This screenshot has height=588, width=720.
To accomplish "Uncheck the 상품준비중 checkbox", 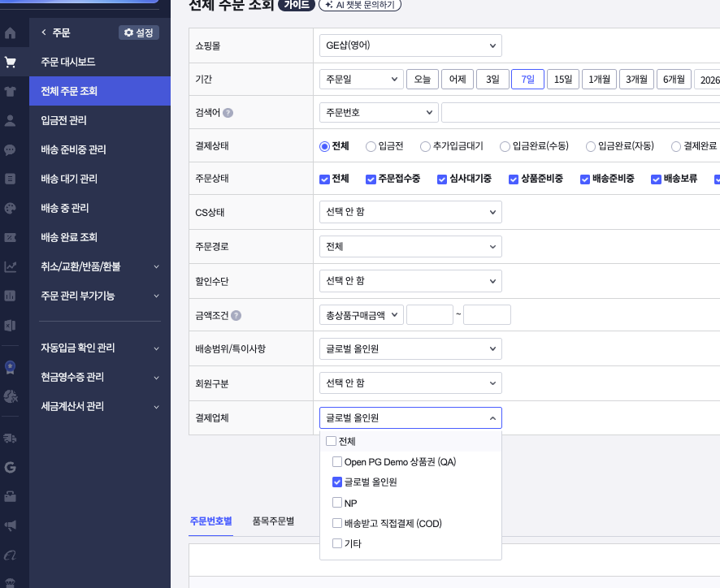I will point(514,179).
